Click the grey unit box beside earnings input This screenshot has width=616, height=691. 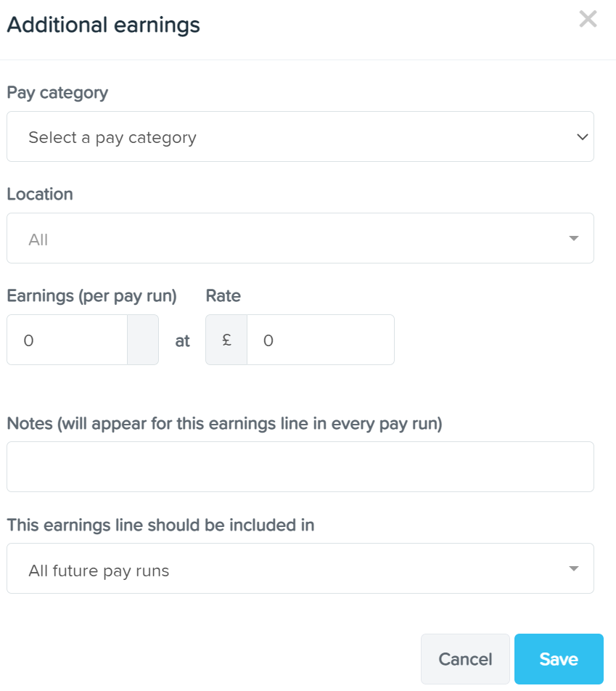pyautogui.click(x=143, y=340)
